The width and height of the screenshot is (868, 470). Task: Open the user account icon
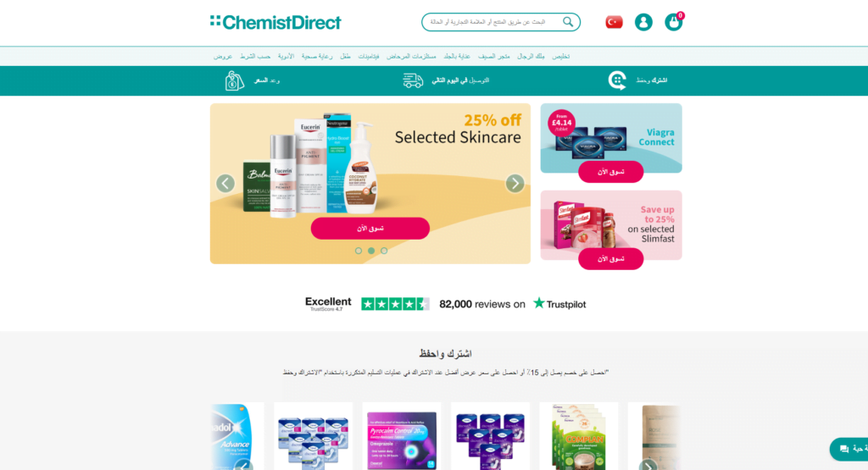643,22
